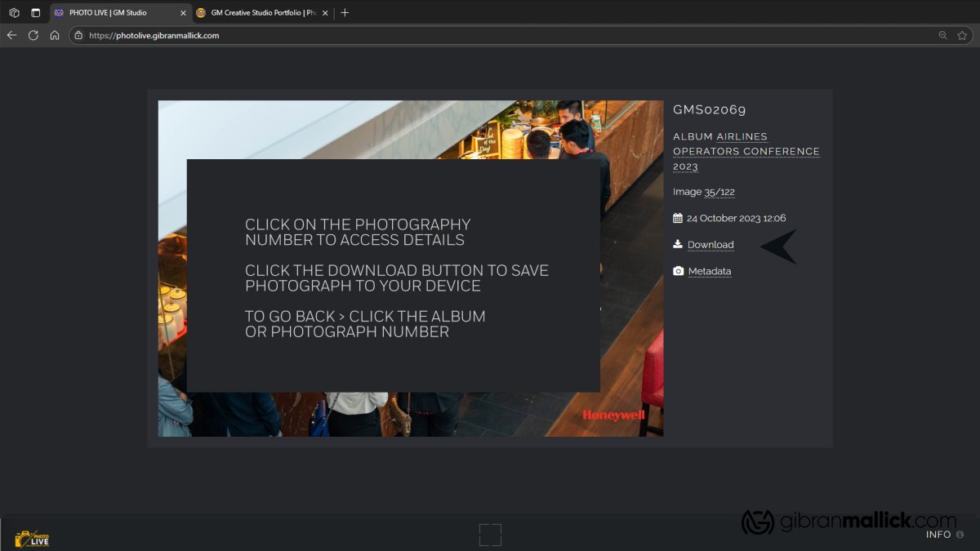Viewport: 980px width, 551px height.
Task: Open Metadata via the camera icon
Action: pos(679,270)
